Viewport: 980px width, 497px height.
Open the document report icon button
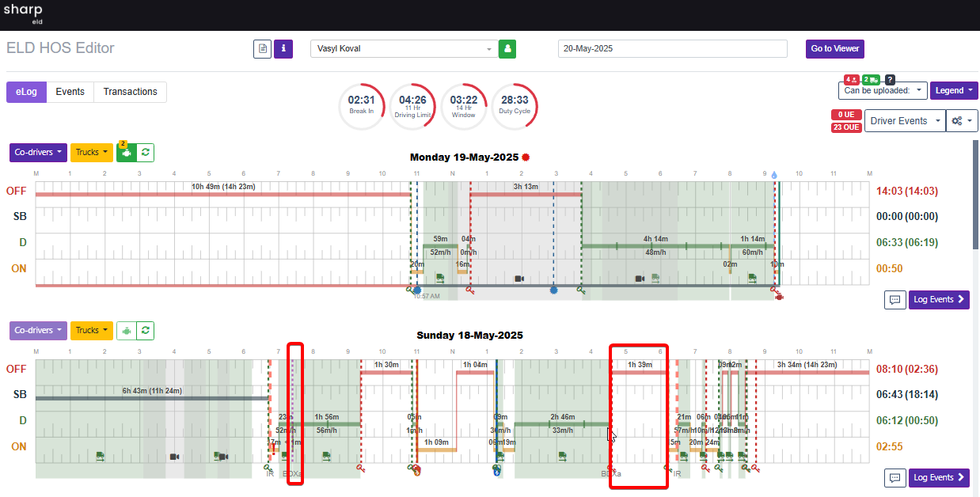(x=262, y=49)
